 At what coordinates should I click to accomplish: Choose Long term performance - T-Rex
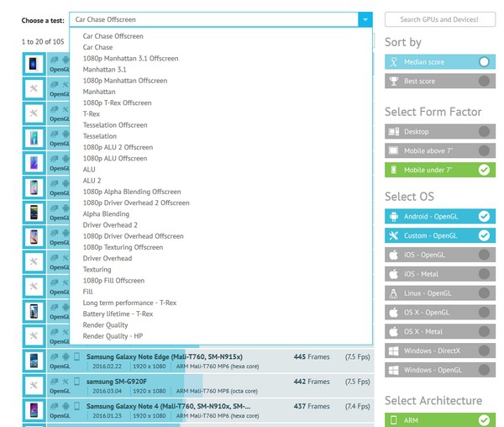point(129,303)
